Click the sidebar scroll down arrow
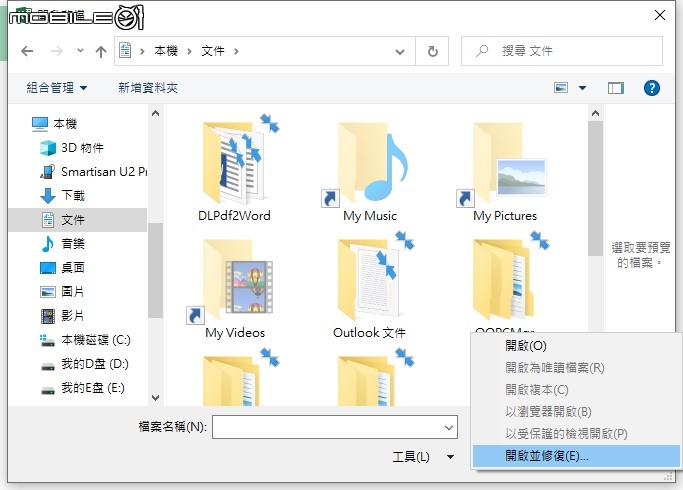 [x=155, y=398]
